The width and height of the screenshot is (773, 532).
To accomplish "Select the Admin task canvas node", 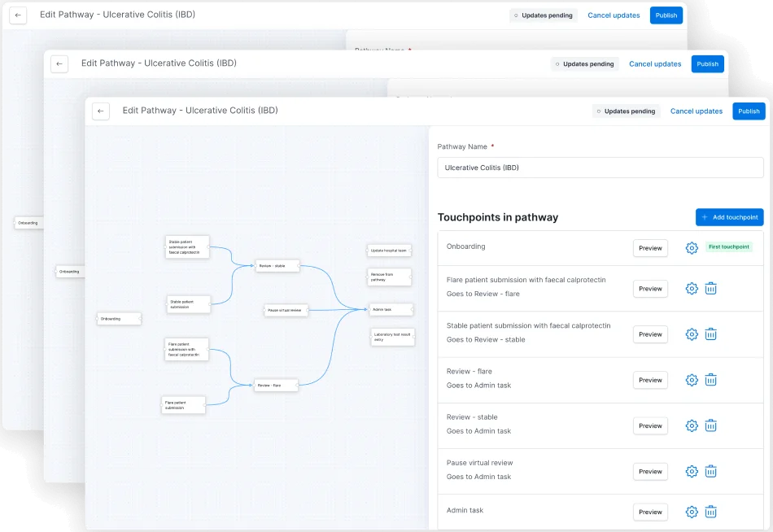I will pyautogui.click(x=391, y=310).
